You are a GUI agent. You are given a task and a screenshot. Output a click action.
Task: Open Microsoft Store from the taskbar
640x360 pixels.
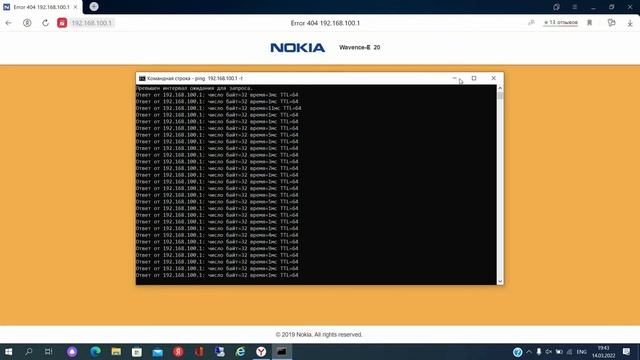[137, 351]
